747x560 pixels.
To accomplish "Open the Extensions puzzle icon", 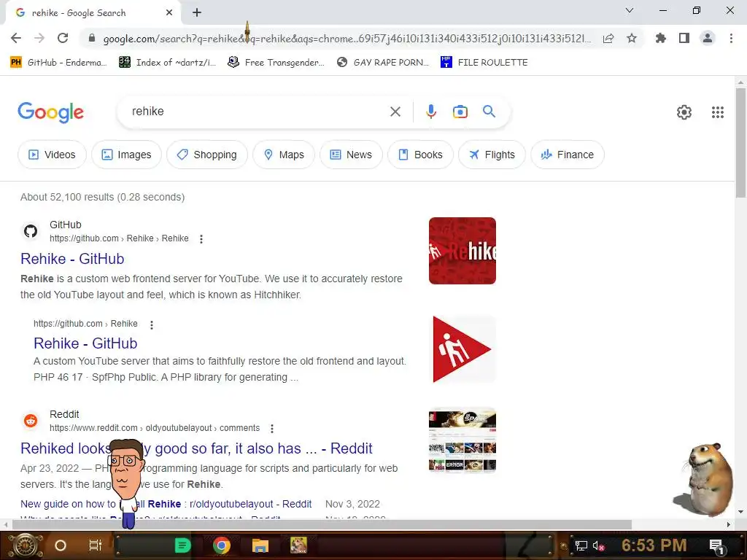I will click(x=660, y=38).
